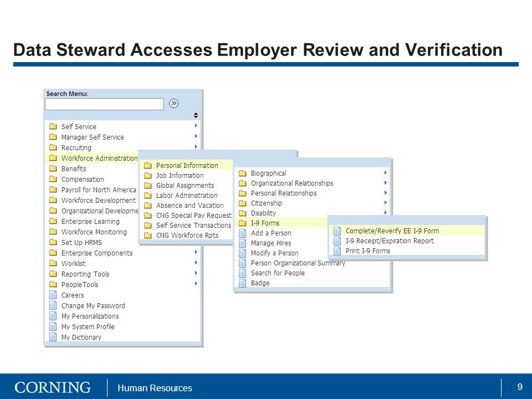Open the Manage Hires link
Image resolution: width=532 pixels, height=399 pixels.
[x=271, y=243]
